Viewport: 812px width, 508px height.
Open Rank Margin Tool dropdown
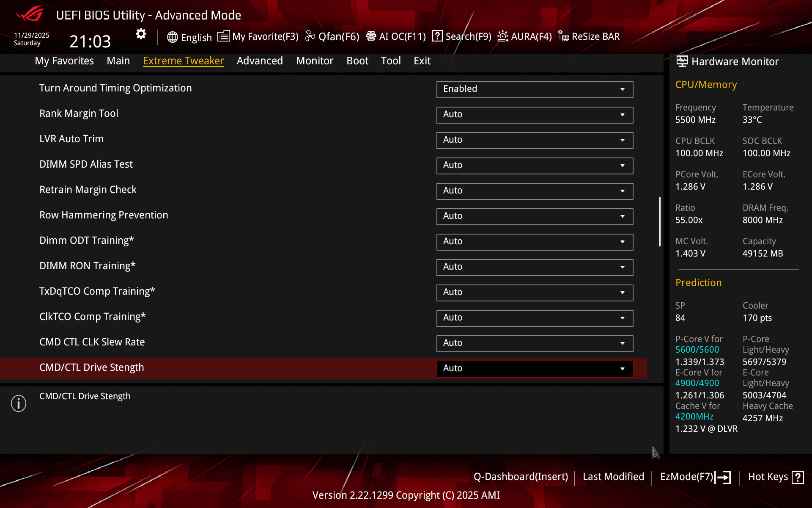click(535, 115)
